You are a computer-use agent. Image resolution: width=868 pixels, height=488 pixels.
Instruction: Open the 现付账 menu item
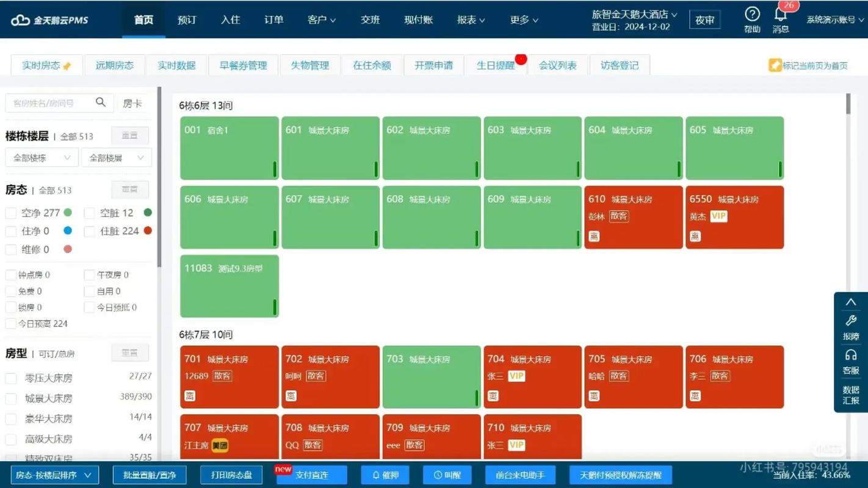coord(418,19)
